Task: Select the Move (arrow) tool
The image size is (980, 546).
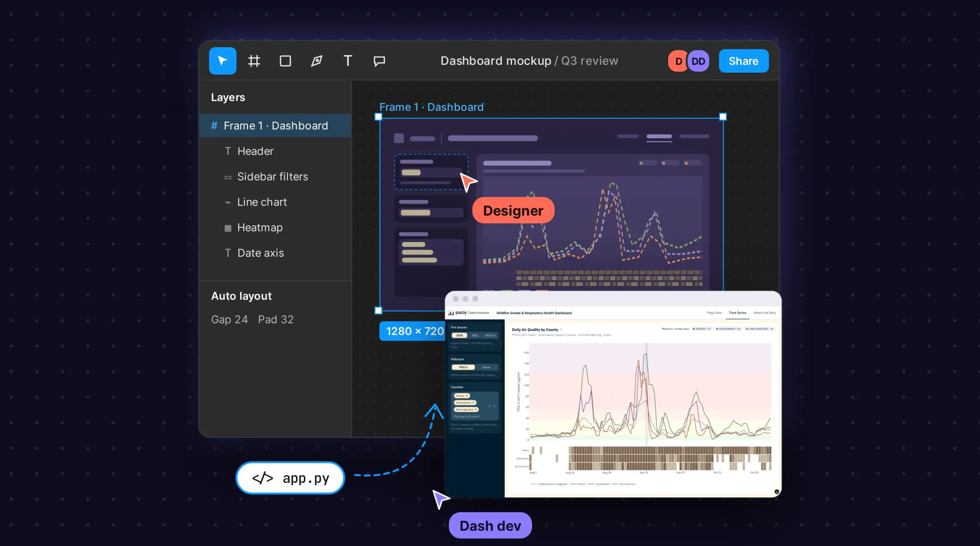Action: point(223,61)
